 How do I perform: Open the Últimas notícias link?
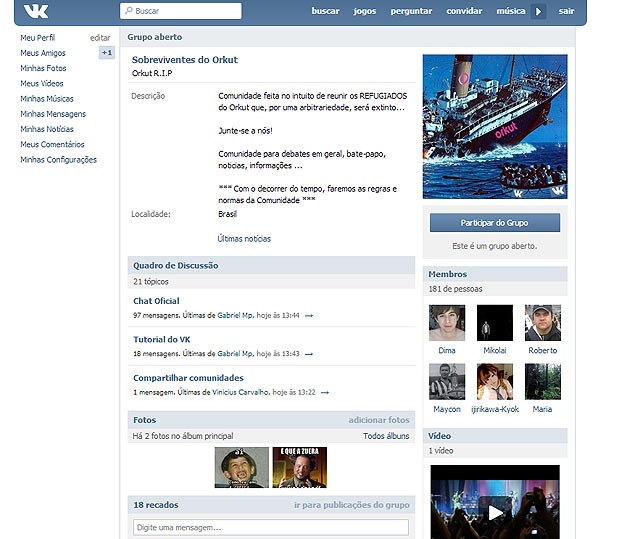244,239
